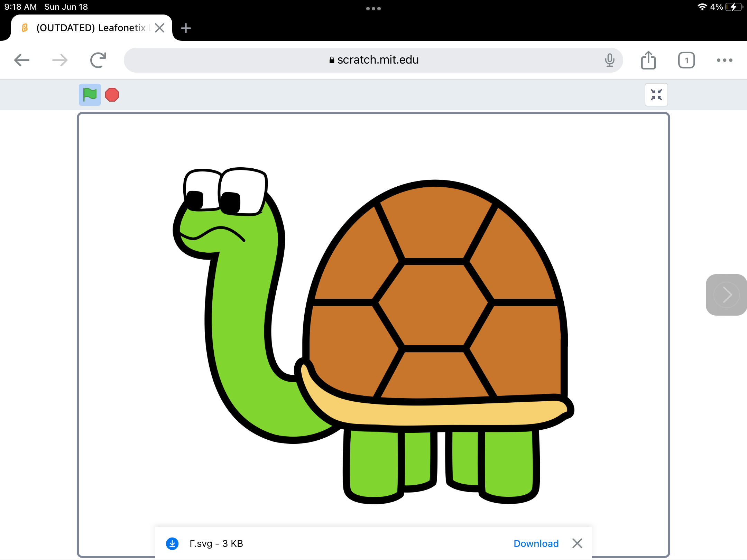Open the tab switcher showing 1 tab
The width and height of the screenshot is (747, 560).
686,60
